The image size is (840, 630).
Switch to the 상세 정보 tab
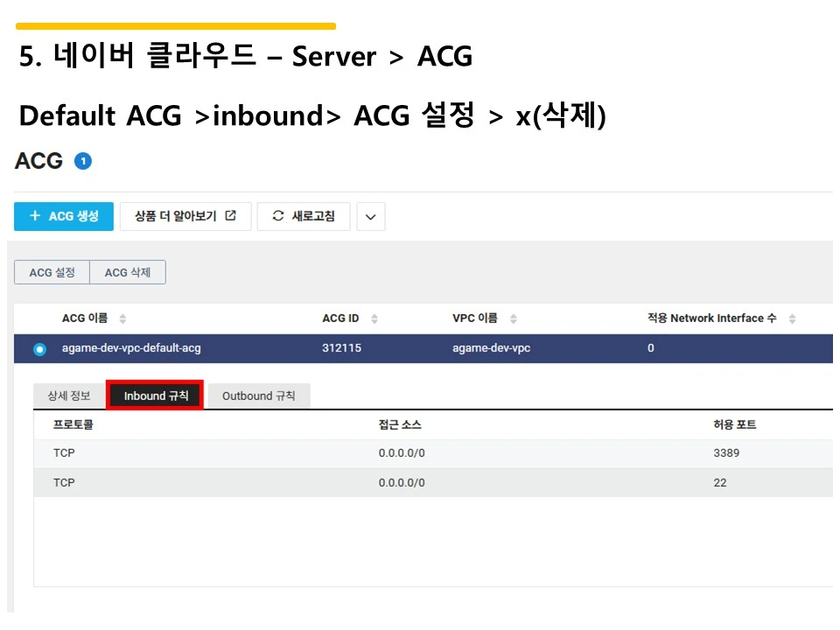click(68, 395)
